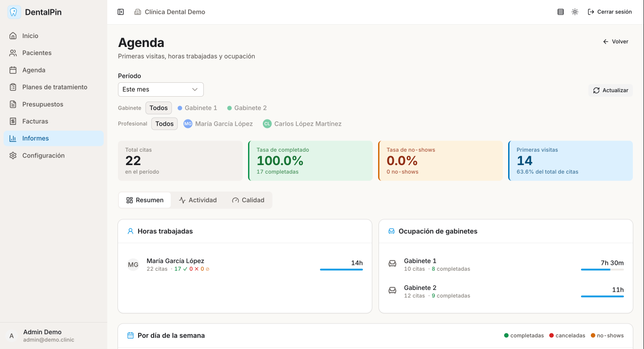
Task: Click the Gabinete 1 occupancy progress bar
Action: (602, 269)
